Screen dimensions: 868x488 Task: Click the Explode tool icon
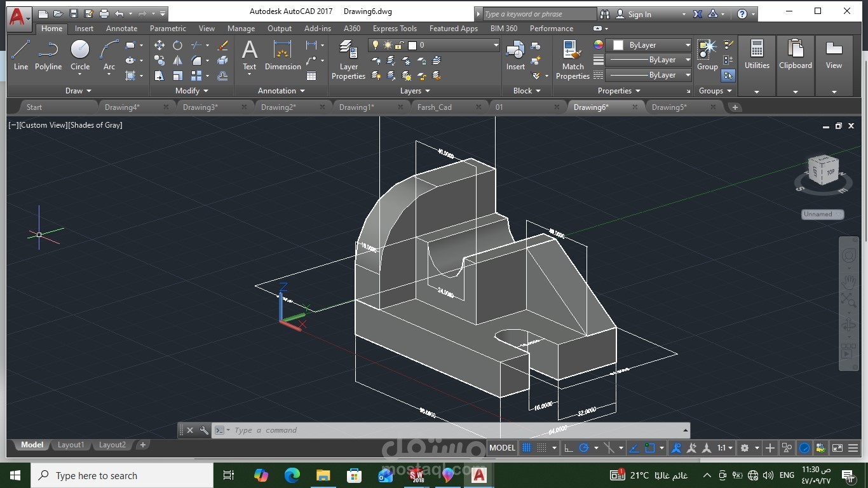(x=222, y=60)
